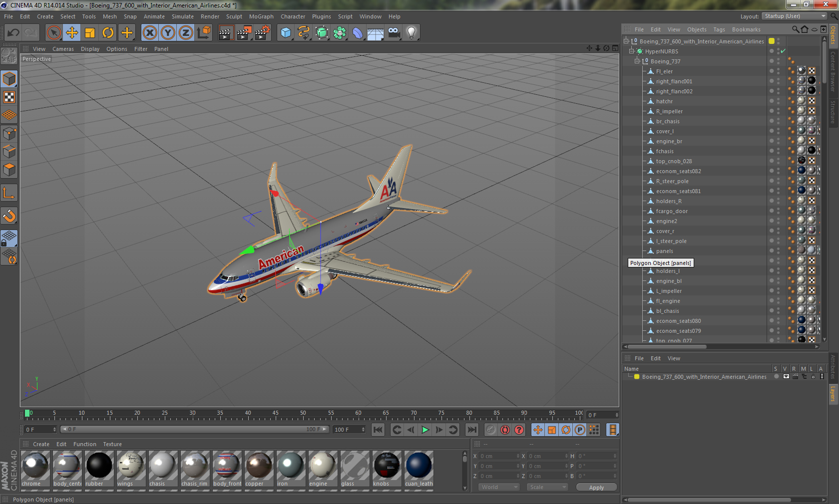Toggle record active objects button

pyautogui.click(x=491, y=430)
